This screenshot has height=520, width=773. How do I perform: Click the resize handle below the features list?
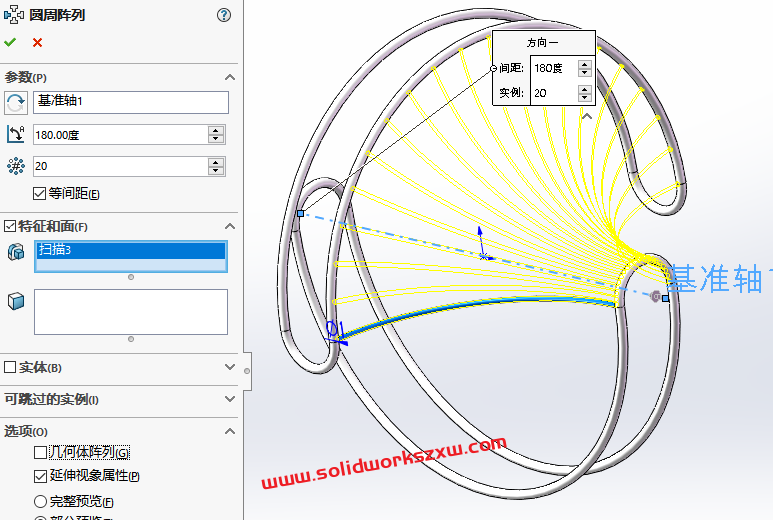coord(131,277)
